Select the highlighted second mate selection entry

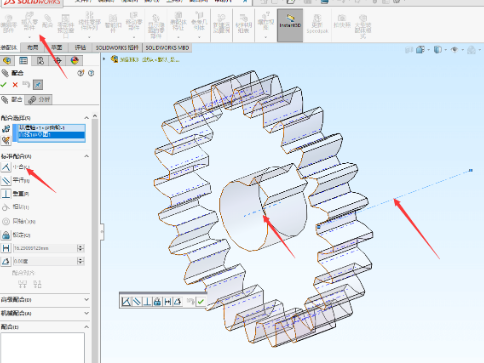click(51, 135)
